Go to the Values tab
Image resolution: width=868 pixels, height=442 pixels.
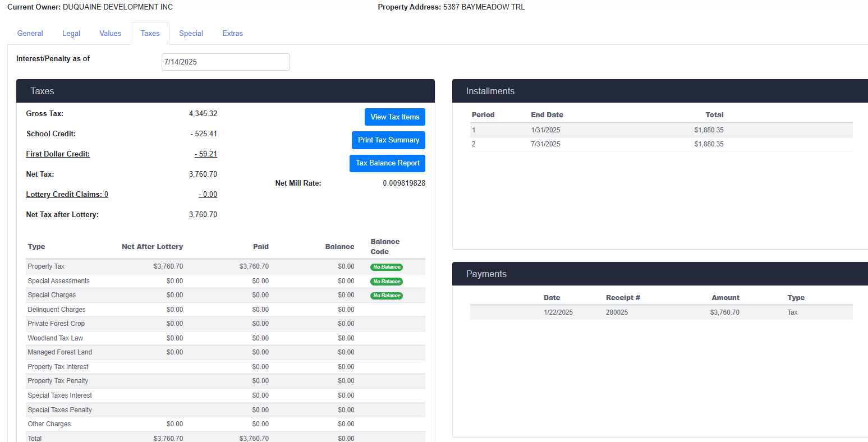click(111, 34)
